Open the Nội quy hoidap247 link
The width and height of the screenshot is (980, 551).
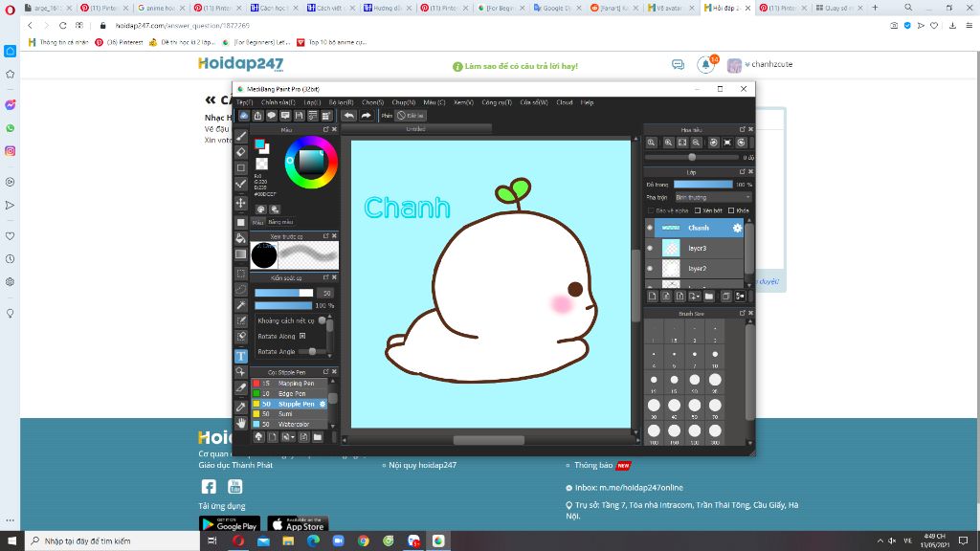coord(422,466)
